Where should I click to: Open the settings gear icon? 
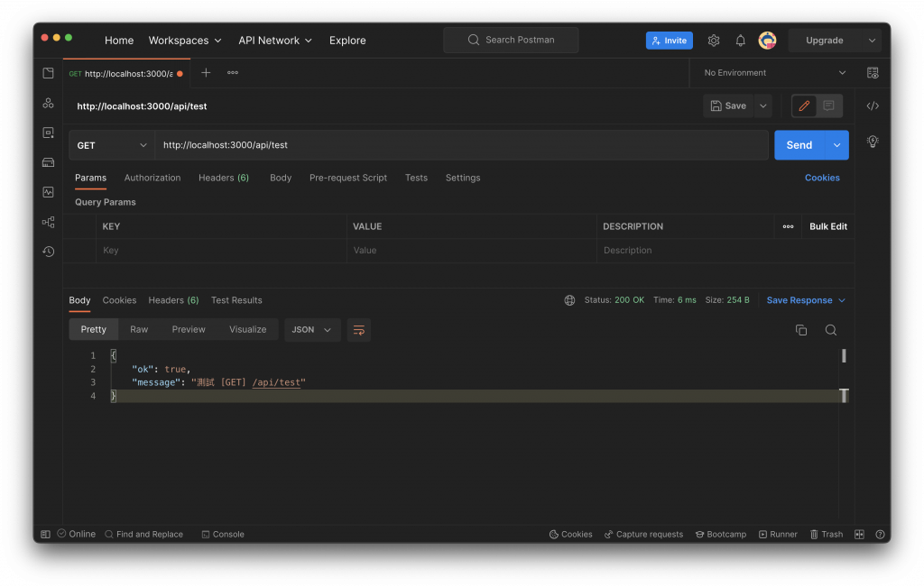(x=714, y=40)
